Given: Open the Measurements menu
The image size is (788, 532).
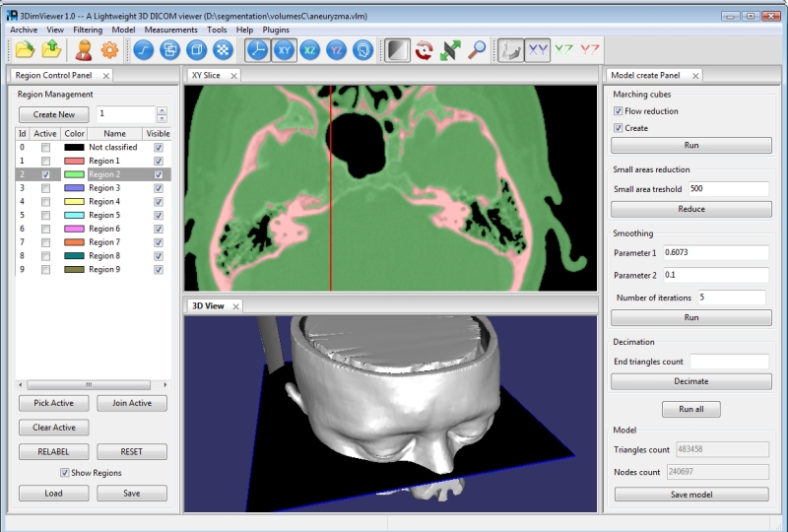Looking at the screenshot, I should (170, 30).
